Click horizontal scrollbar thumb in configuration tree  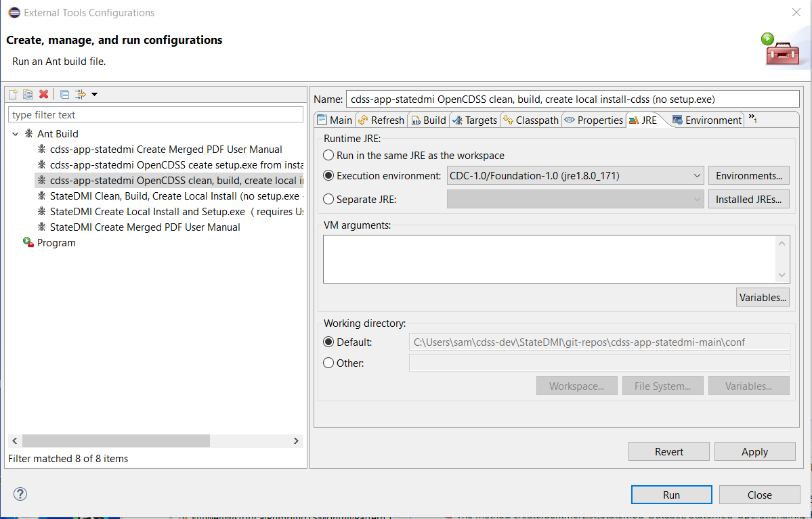(x=116, y=441)
